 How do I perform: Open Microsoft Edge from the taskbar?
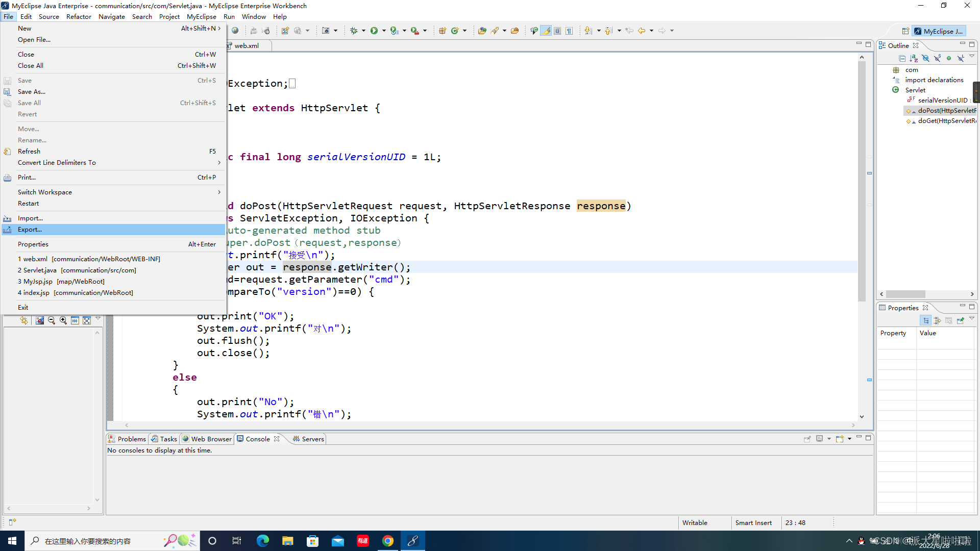coord(262,541)
